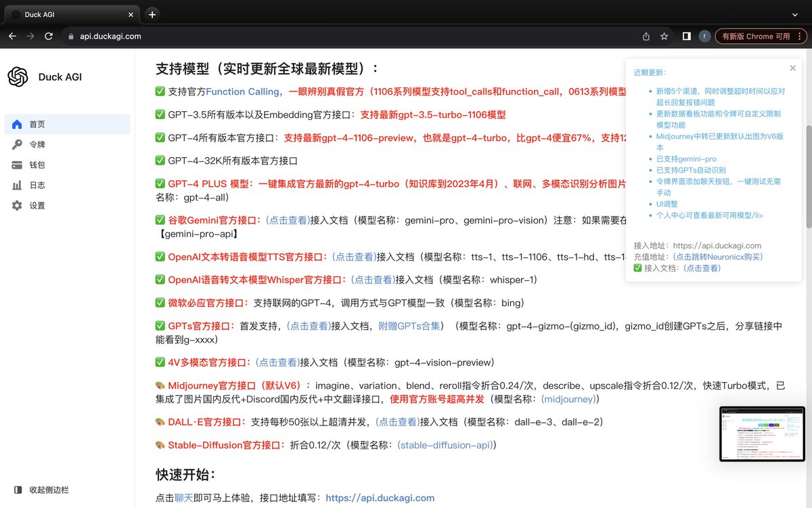Screen dimensions: 812x508
Task: Click the 已支持gemini-pro update item
Action: coord(686,159)
